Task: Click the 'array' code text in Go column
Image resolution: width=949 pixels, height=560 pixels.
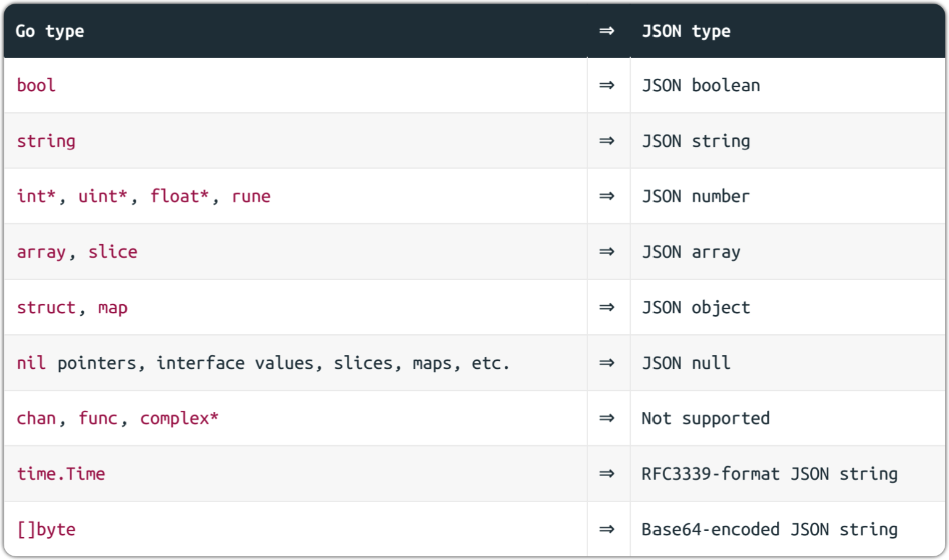Action: [41, 252]
